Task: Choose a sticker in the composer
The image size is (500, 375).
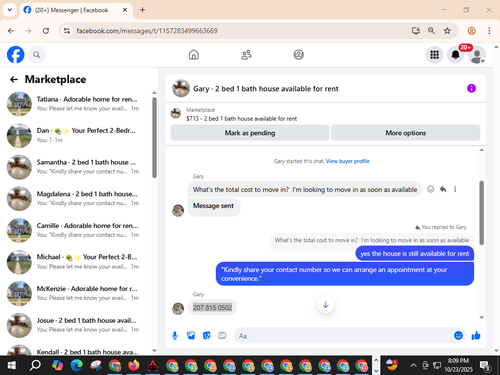Action: click(207, 335)
